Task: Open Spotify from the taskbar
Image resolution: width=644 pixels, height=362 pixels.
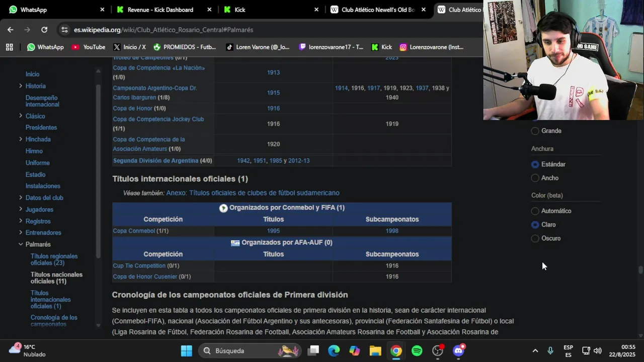Action: 417,350
